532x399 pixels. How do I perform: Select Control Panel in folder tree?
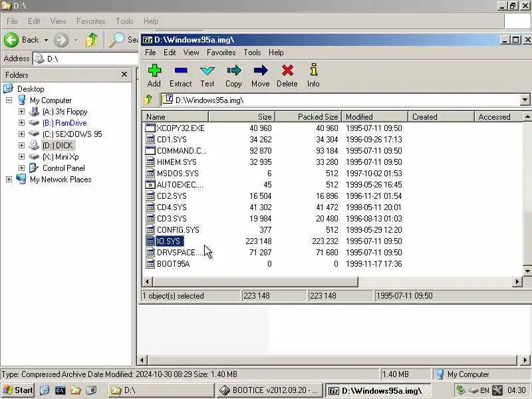[63, 168]
